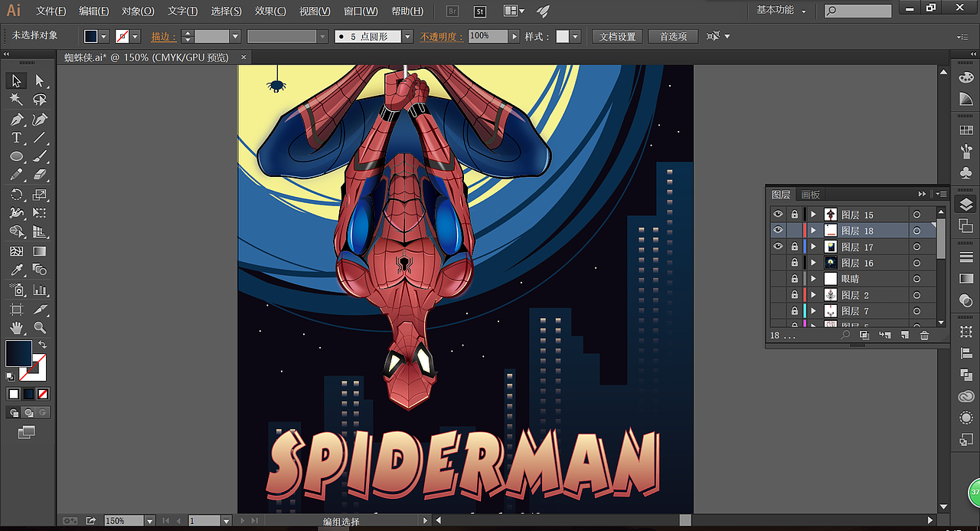Click the fill color swatch in the toolbar
Image resolution: width=980 pixels, height=531 pixels.
18,355
